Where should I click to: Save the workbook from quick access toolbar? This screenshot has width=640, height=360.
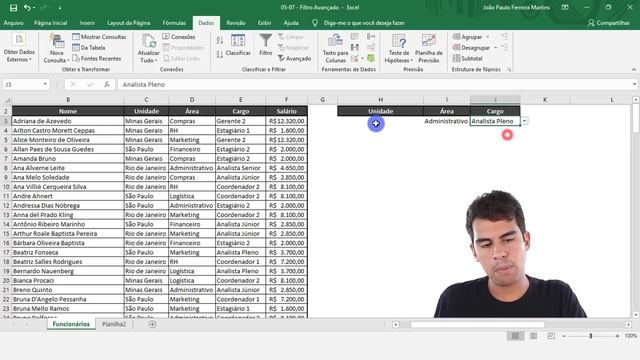click(x=13, y=8)
